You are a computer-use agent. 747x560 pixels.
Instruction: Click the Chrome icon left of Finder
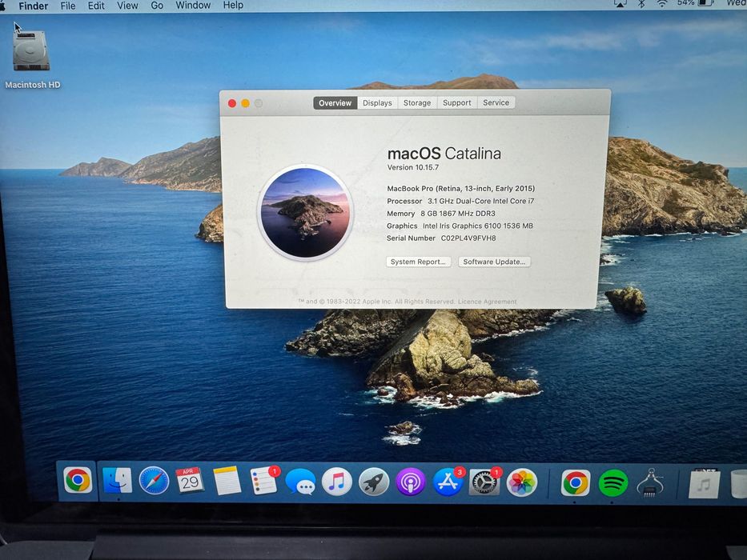click(x=78, y=480)
